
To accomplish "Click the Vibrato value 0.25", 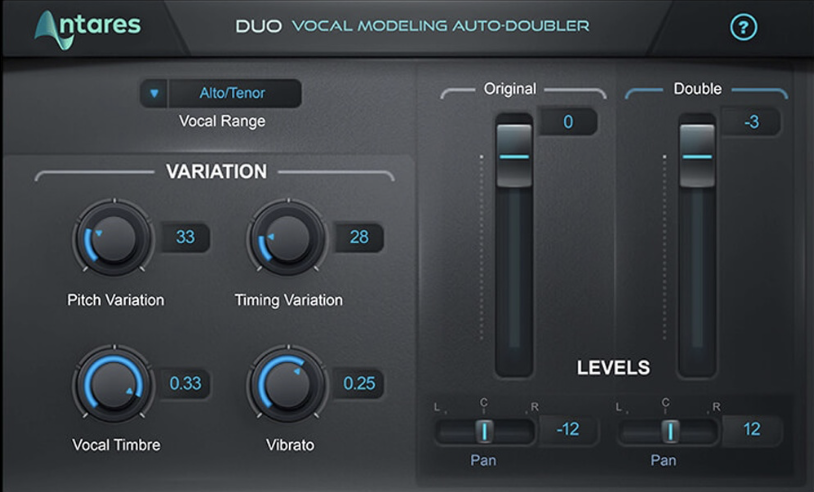I will [x=359, y=384].
